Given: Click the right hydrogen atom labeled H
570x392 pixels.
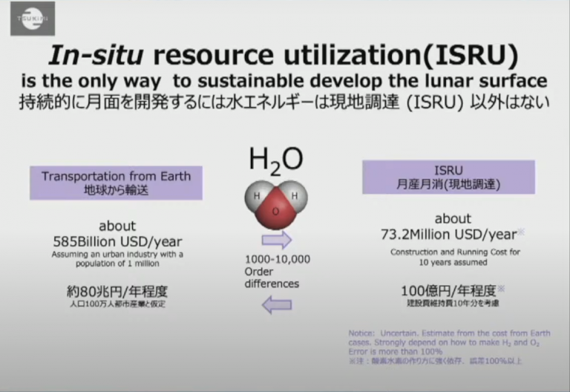Looking at the screenshot, I should (293, 195).
